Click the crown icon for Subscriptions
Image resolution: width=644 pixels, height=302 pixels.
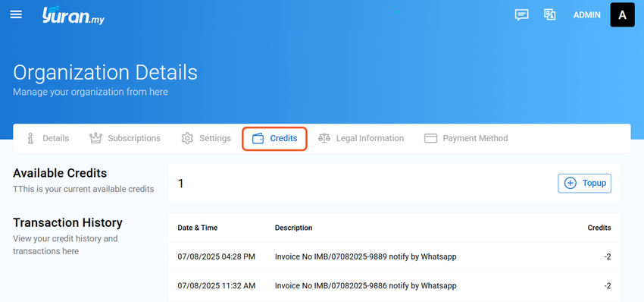tap(95, 138)
